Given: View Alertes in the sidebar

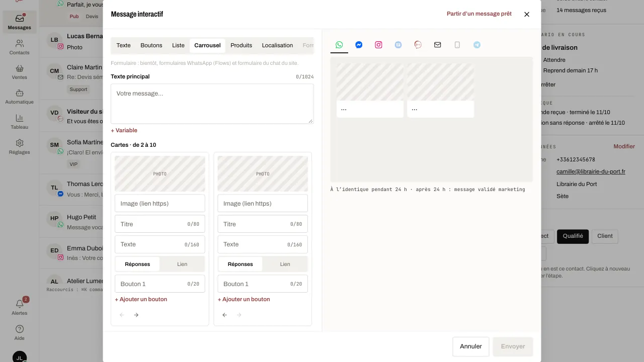Looking at the screenshot, I should (20, 307).
